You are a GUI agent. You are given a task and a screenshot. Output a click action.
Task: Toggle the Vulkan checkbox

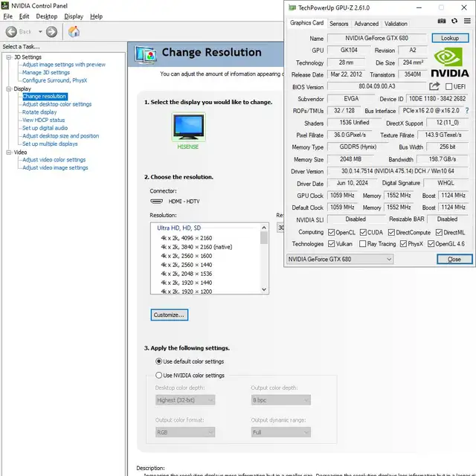pyautogui.click(x=331, y=244)
